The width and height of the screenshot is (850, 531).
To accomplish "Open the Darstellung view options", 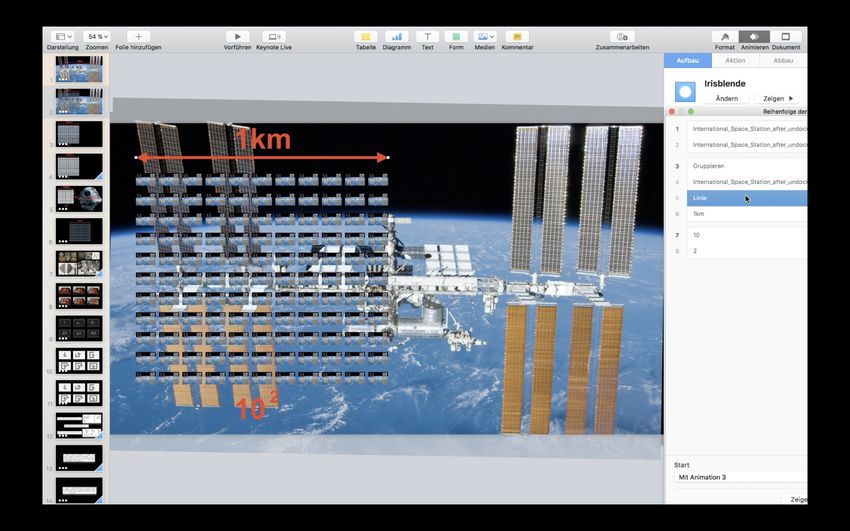I will tap(64, 36).
